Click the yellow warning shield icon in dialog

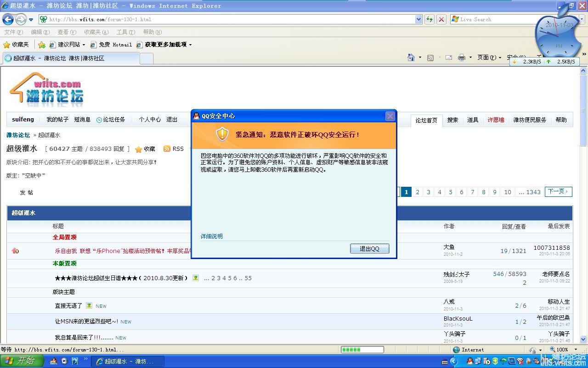(222, 134)
